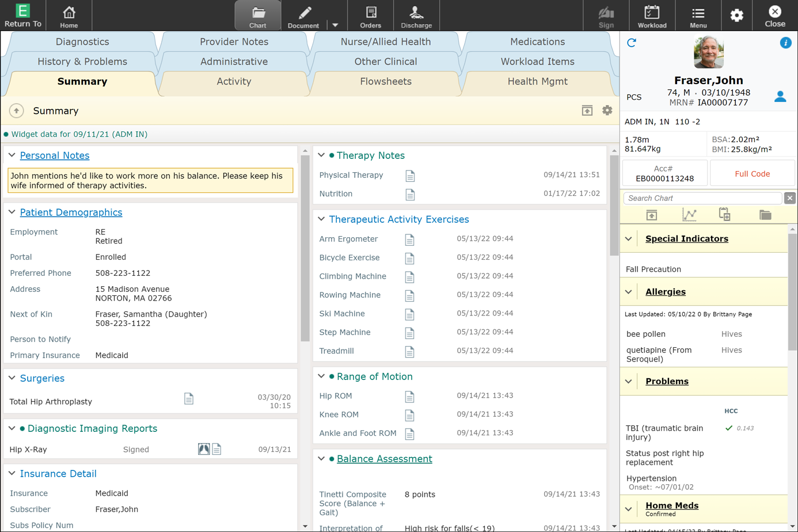798x532 pixels.
Task: Open the Workload screen
Action: pyautogui.click(x=652, y=15)
